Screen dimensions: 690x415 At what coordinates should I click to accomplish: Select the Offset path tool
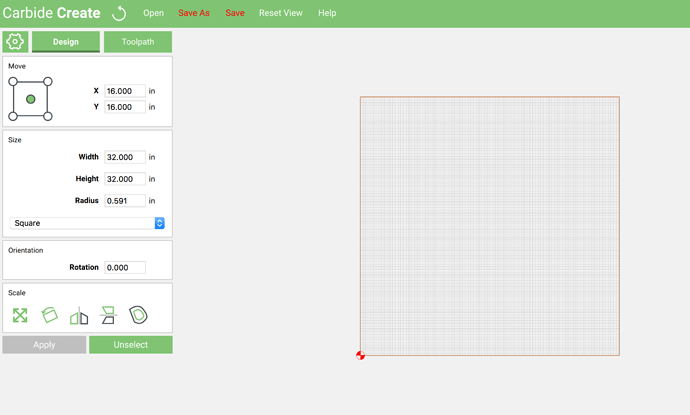coord(138,315)
